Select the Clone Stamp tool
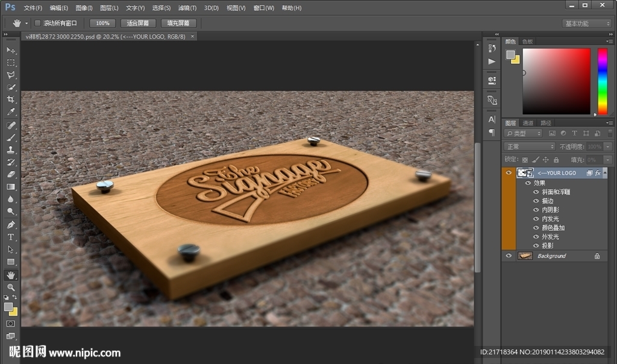 (x=11, y=149)
